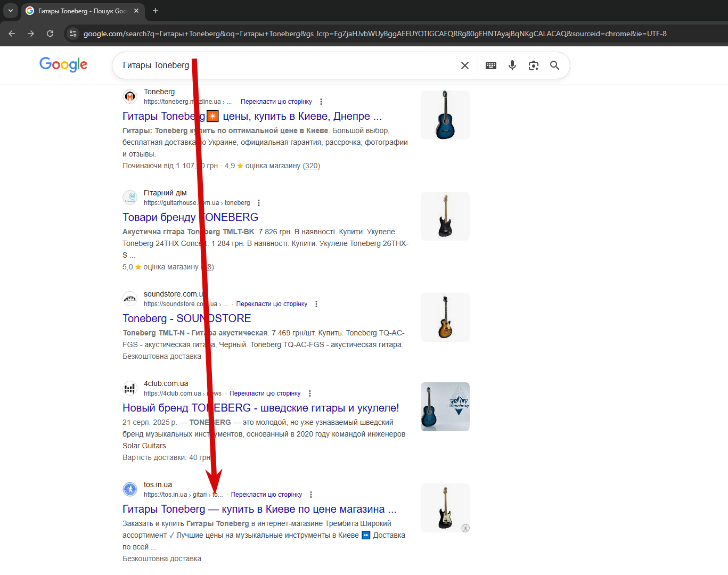Click the Toneberg muzline site favicon
Viewport: 728px width, 575px height.
click(x=130, y=96)
